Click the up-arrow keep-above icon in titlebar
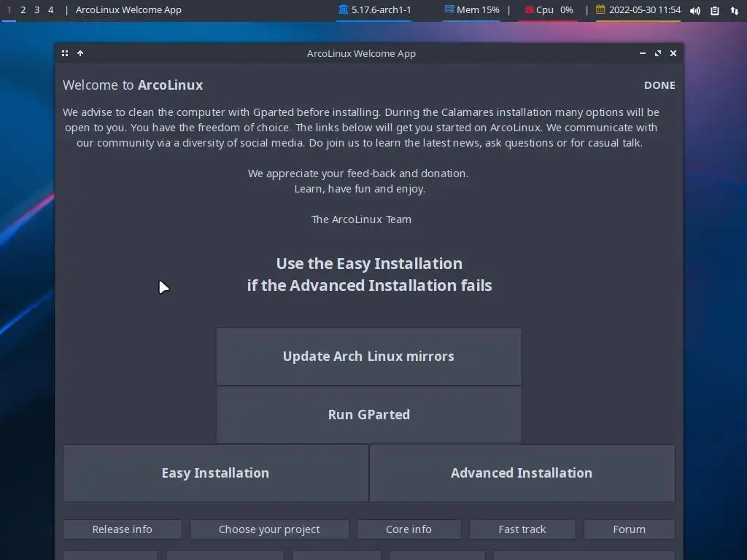This screenshot has height=560, width=747. [x=80, y=53]
